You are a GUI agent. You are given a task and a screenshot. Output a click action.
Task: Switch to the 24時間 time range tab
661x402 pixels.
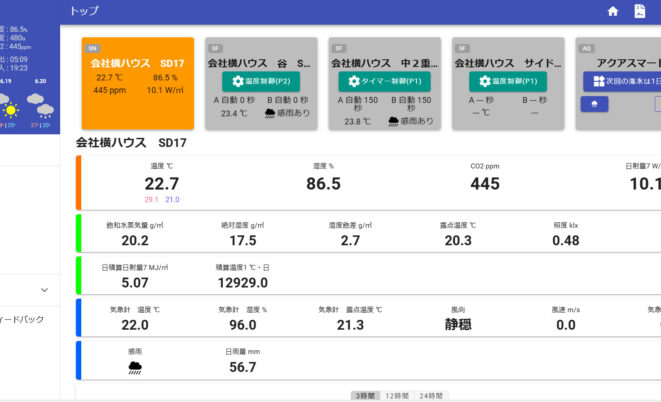pos(431,396)
